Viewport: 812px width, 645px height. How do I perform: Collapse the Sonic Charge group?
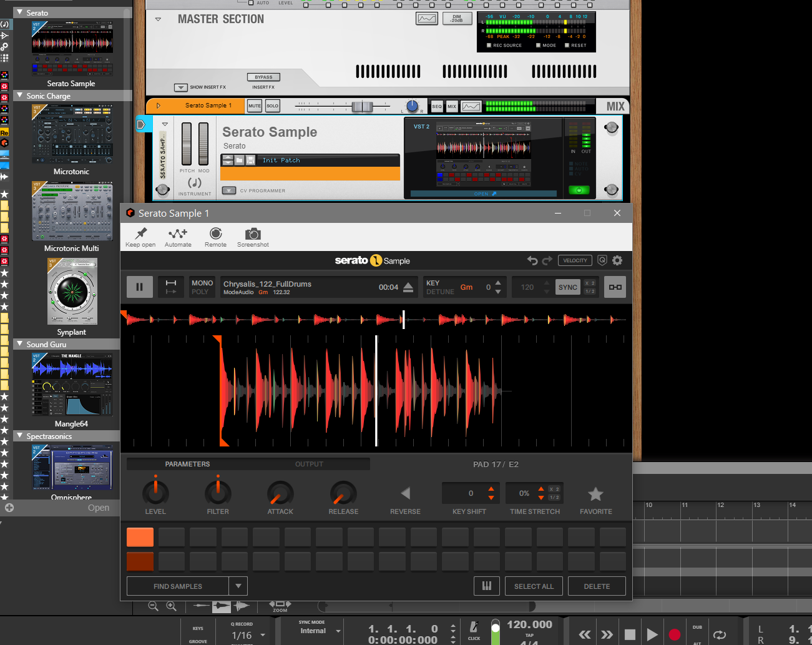(19, 96)
